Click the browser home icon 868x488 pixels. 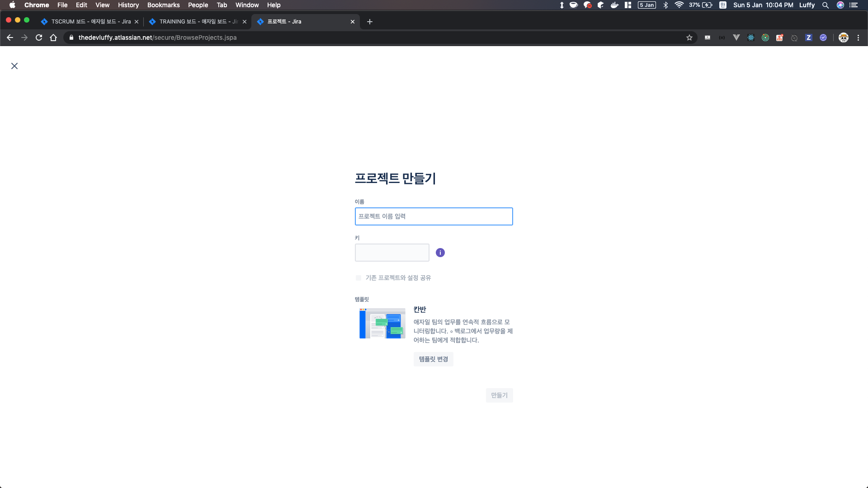tap(53, 38)
